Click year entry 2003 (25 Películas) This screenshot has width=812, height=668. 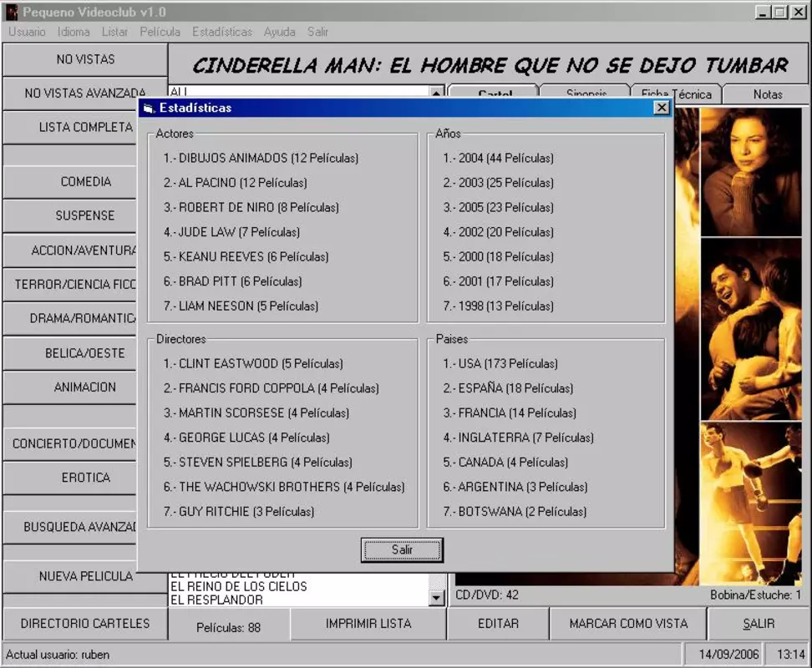click(x=498, y=183)
